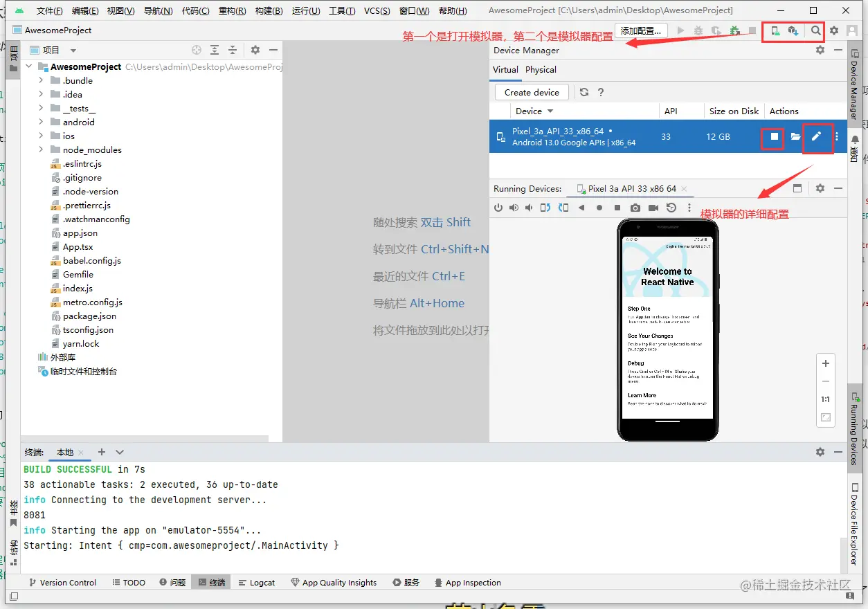Add a new terminal session tab
868x609 pixels.
(102, 452)
